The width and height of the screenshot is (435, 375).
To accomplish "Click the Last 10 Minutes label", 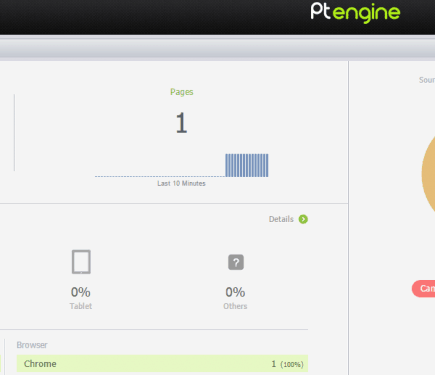I will (181, 183).
